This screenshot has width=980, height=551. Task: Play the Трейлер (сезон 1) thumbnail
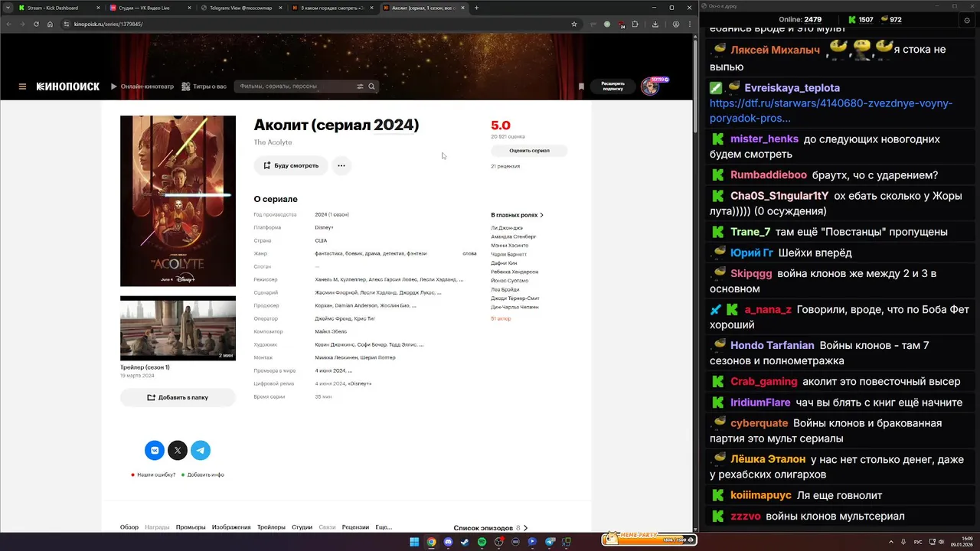pos(178,328)
